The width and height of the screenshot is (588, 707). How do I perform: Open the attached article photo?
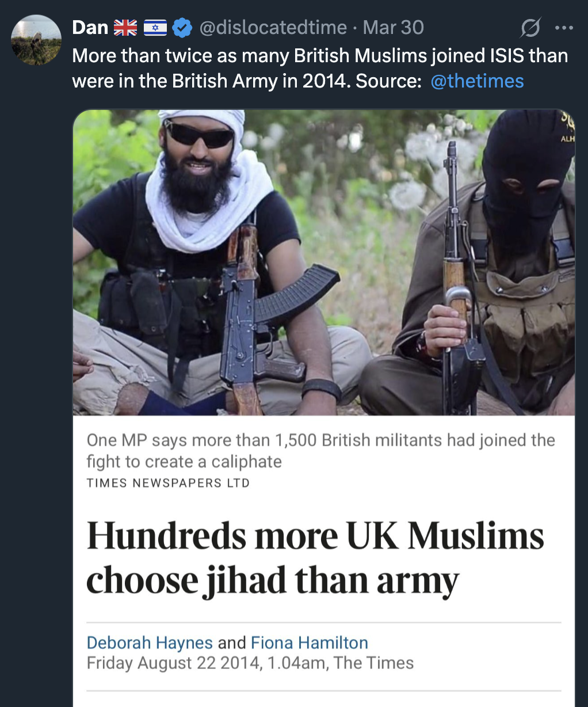tap(324, 262)
